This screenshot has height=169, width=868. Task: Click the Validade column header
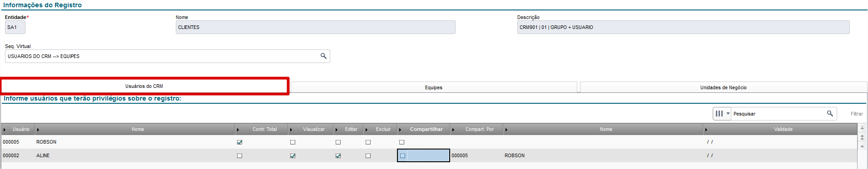(780, 130)
